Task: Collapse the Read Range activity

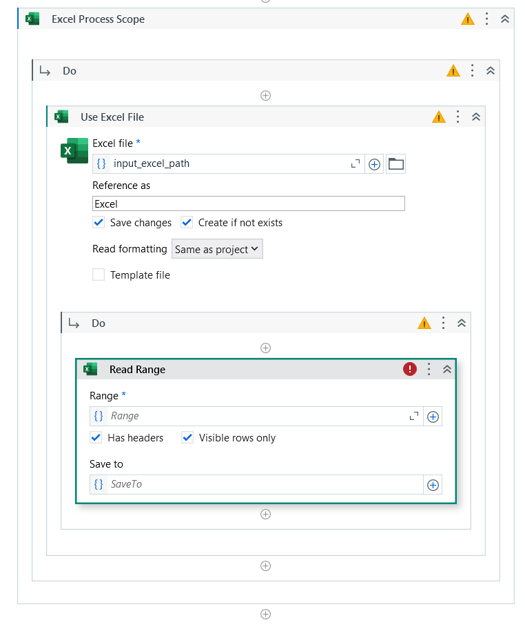Action: (x=447, y=369)
